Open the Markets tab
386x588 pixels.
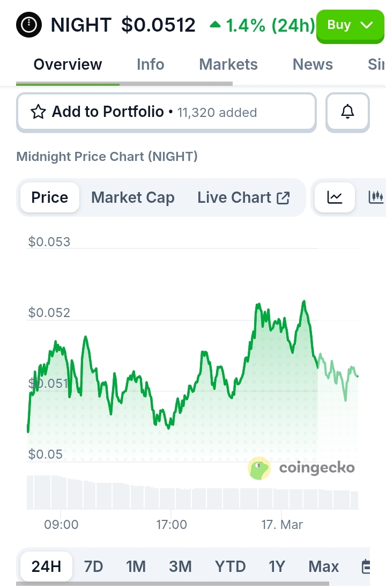click(228, 64)
